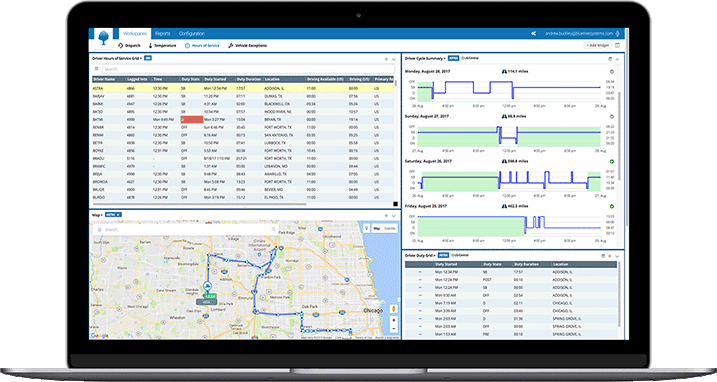The image size is (717, 382).
Task: Toggle the dash on the Mon 7:19 AM duty row
Action: (x=420, y=303)
